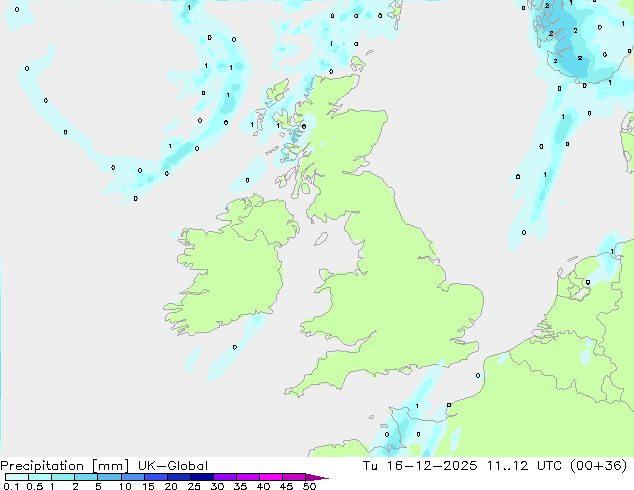Click the Isle of Skye outline
634x490 pixels.
(x=283, y=118)
